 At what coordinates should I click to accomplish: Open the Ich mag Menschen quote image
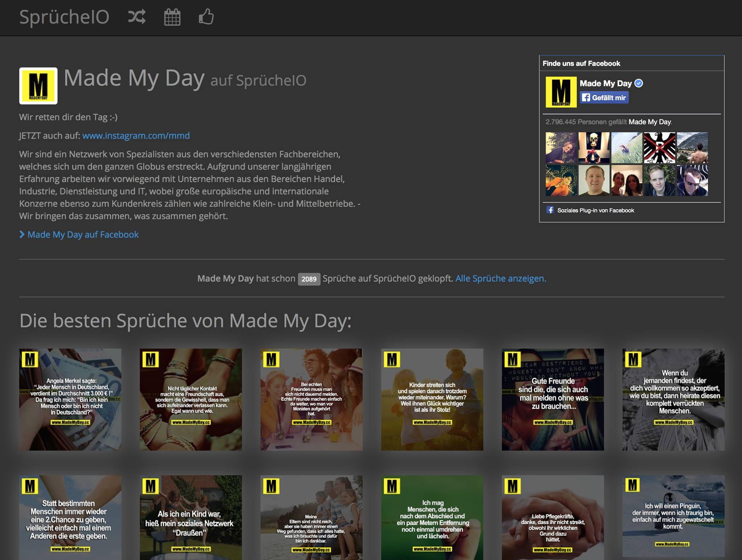[x=432, y=518]
